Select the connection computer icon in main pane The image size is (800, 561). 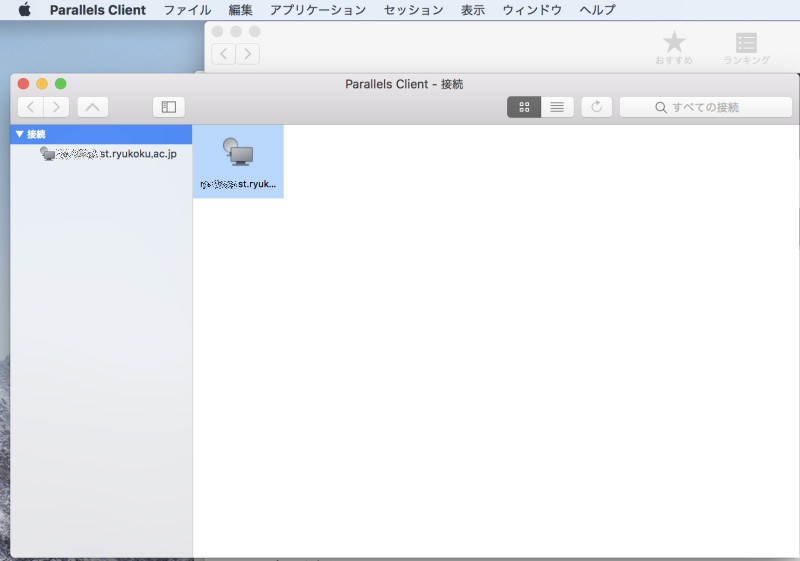click(238, 152)
